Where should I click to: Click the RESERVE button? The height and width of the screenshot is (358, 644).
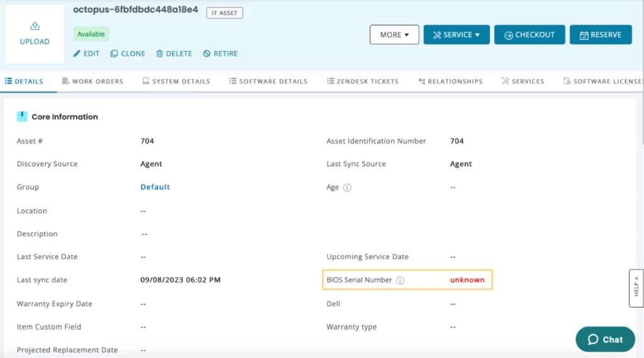[601, 35]
